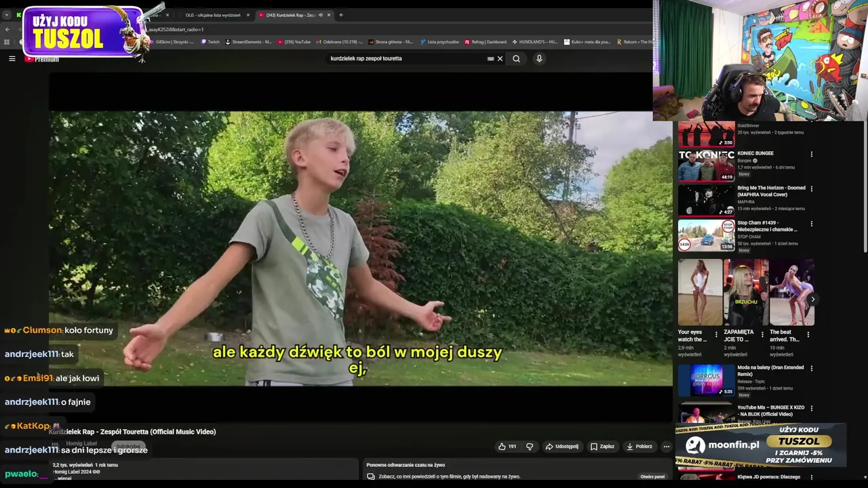This screenshot has width=868, height=488.
Task: Start voice search with the microphone icon
Action: click(539, 58)
